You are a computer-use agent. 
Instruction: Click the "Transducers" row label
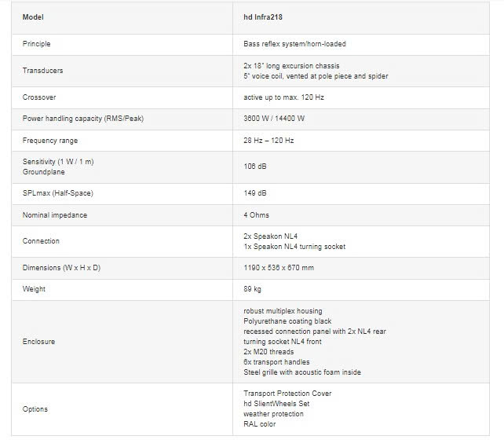coord(42,71)
